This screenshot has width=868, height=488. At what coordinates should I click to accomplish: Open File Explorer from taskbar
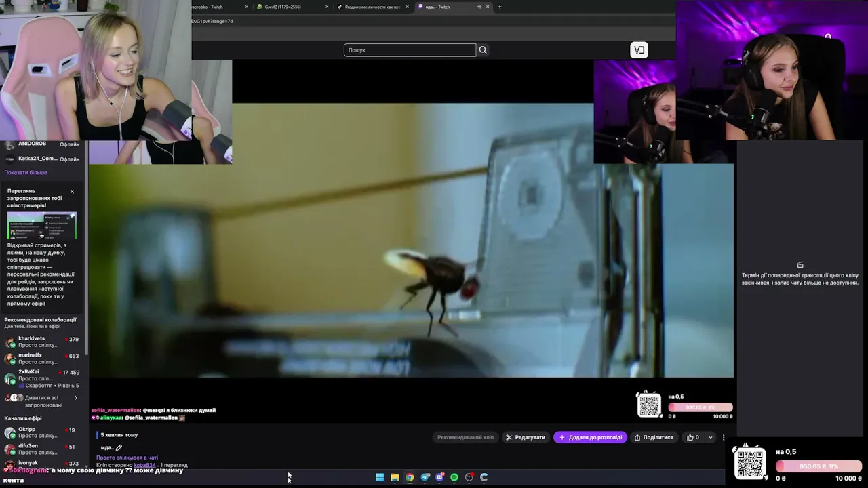tap(395, 478)
